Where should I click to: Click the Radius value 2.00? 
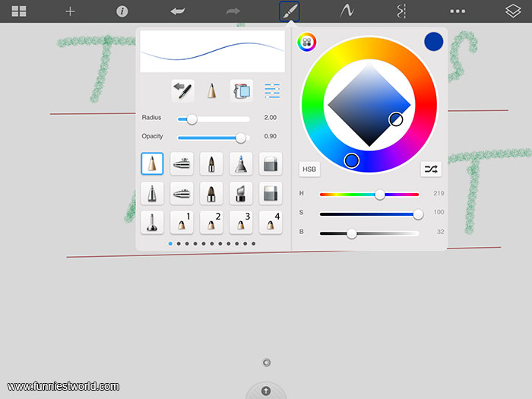click(271, 117)
